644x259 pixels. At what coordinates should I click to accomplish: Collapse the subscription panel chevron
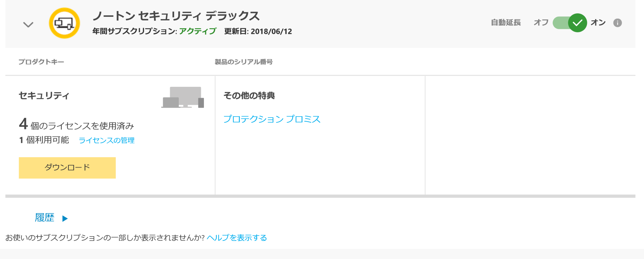click(28, 24)
